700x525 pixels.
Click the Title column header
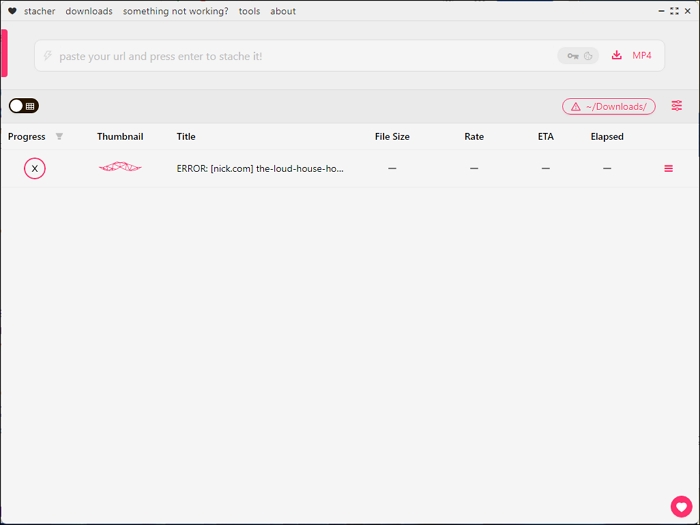coord(186,137)
